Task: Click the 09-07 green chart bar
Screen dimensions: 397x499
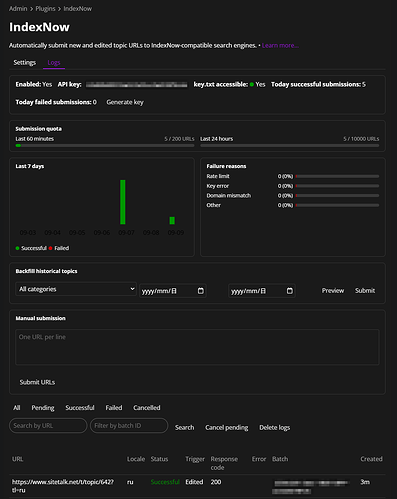Action: 123,202
